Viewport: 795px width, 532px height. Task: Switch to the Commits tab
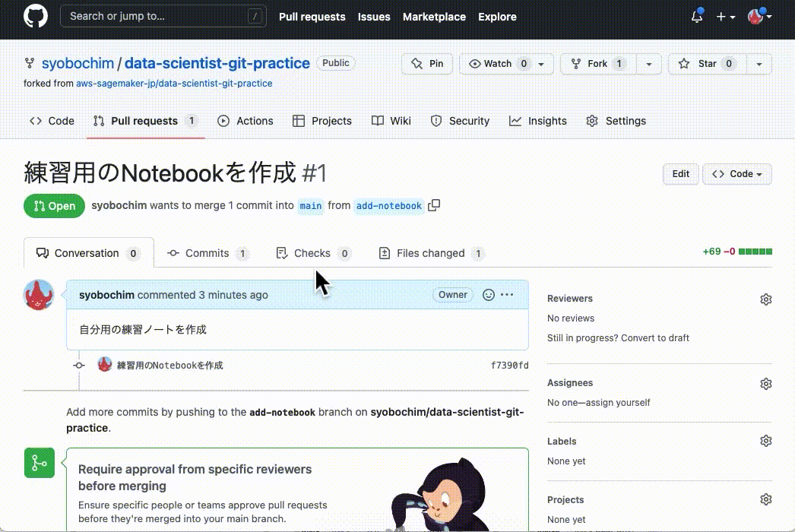click(208, 253)
